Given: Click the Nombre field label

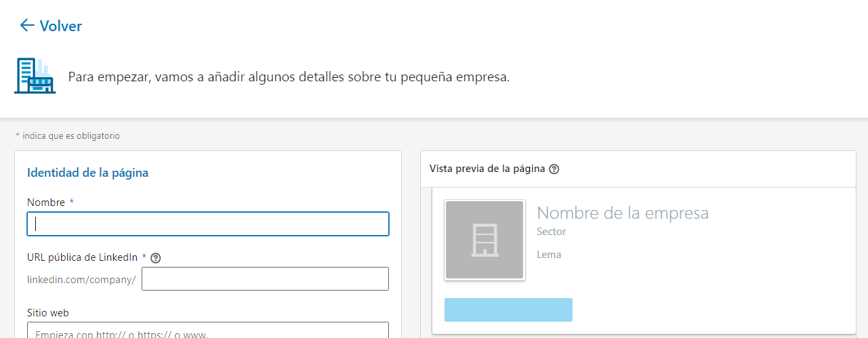Looking at the screenshot, I should pyautogui.click(x=46, y=203).
